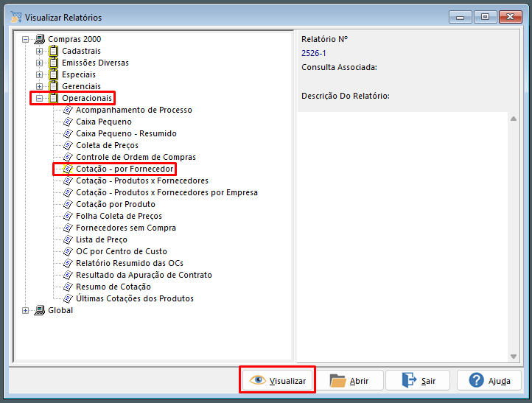Expand the Global node

coord(26,310)
